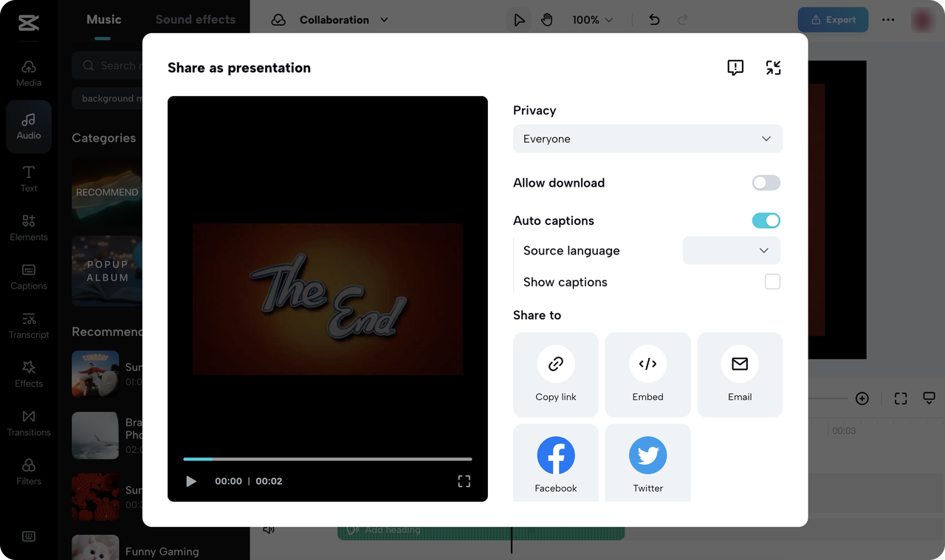
Task: Open the Source language dropdown
Action: point(732,251)
